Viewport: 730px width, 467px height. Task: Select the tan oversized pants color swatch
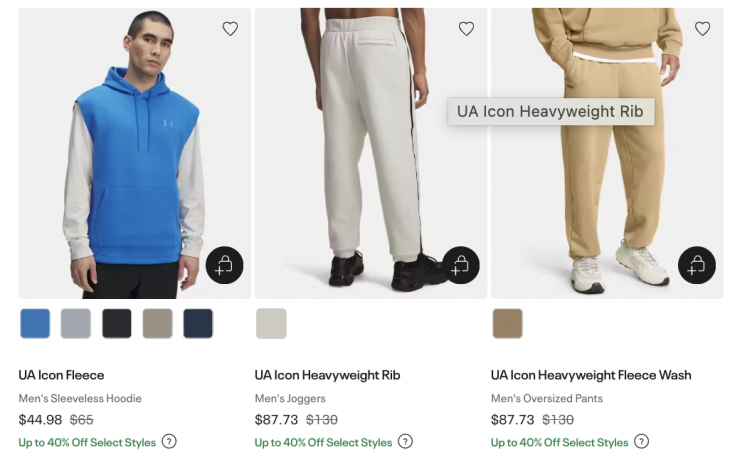[x=507, y=323]
